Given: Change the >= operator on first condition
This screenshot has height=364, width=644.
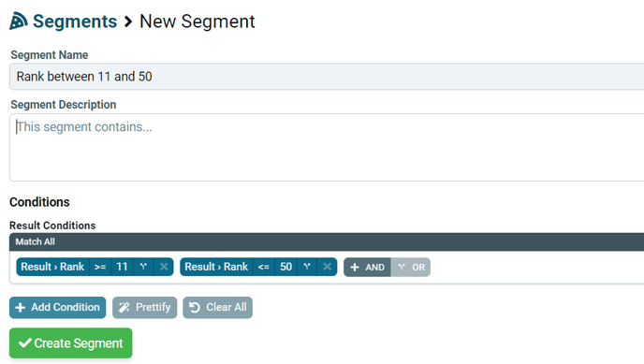Looking at the screenshot, I should (100, 267).
